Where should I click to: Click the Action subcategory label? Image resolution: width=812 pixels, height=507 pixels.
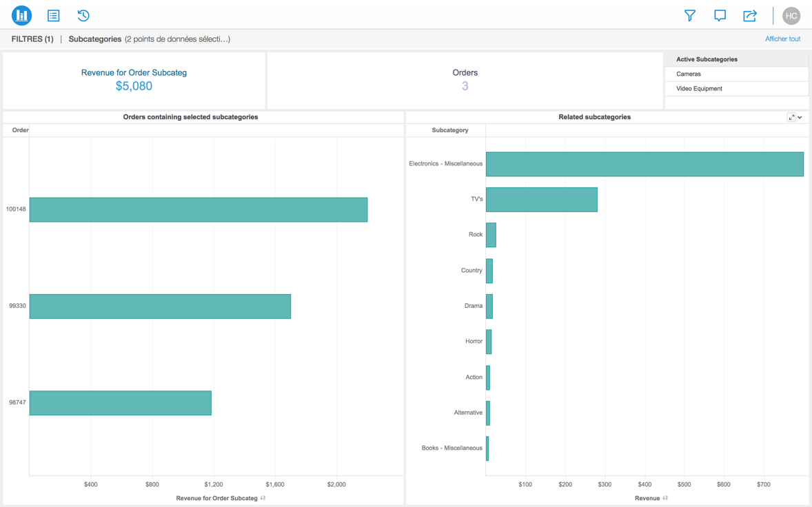474,377
